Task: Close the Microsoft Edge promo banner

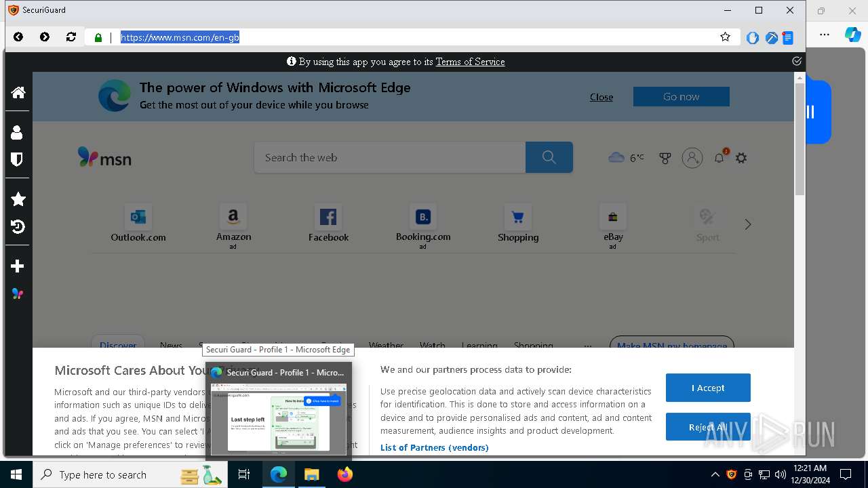Action: (x=601, y=97)
